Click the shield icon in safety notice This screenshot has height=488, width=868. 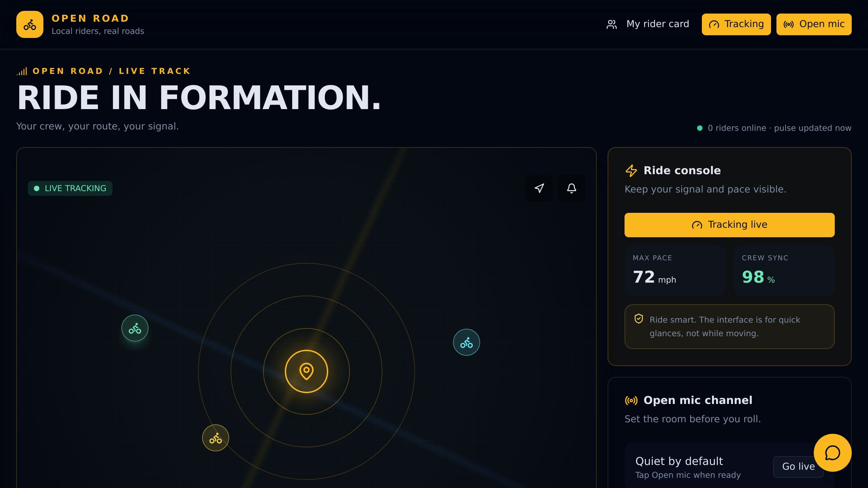click(639, 319)
